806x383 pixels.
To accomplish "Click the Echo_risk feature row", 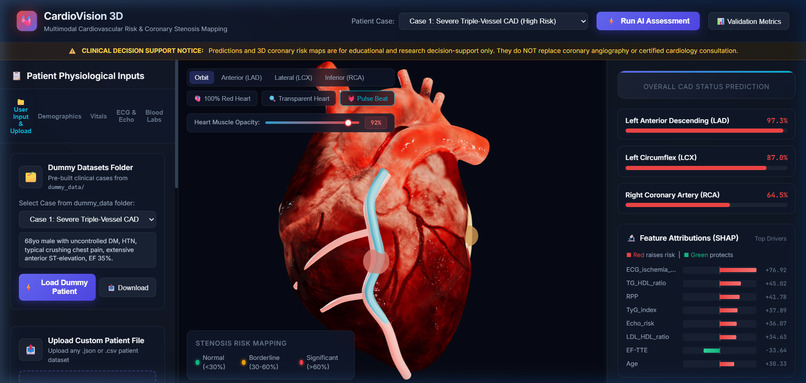I will tap(706, 323).
